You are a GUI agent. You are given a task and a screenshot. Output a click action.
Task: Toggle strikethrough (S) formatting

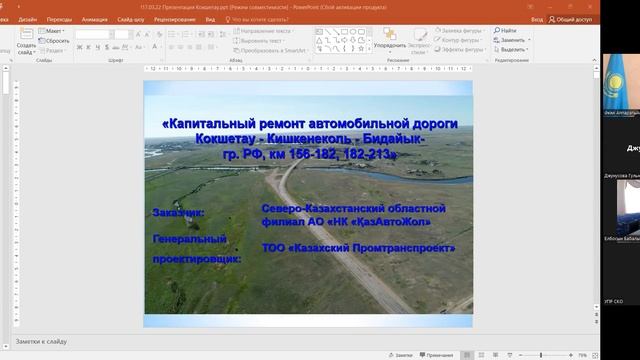point(107,47)
